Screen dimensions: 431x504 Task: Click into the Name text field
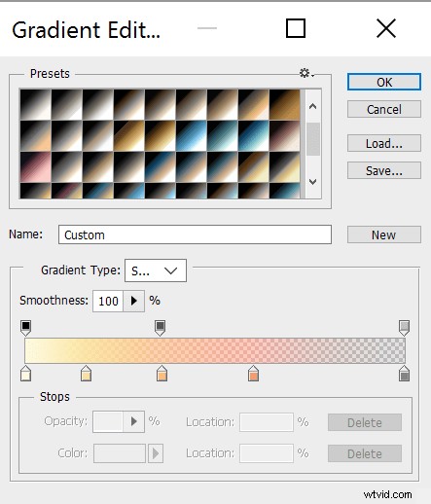click(195, 234)
